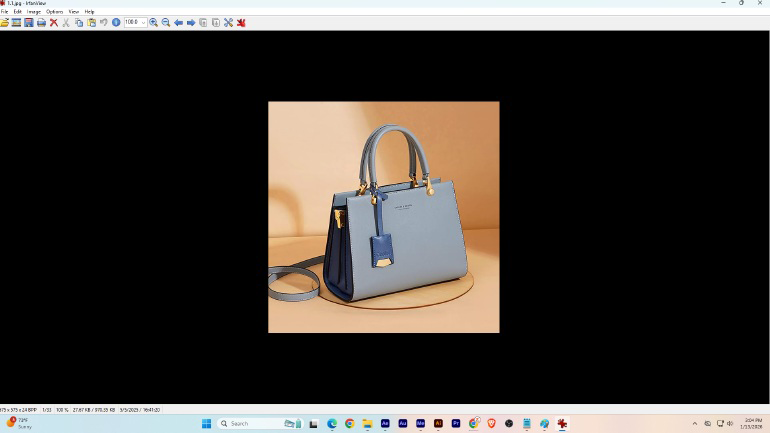Click the Print icon in the toolbar
Viewport: 770px width, 433px height.
click(41, 22)
